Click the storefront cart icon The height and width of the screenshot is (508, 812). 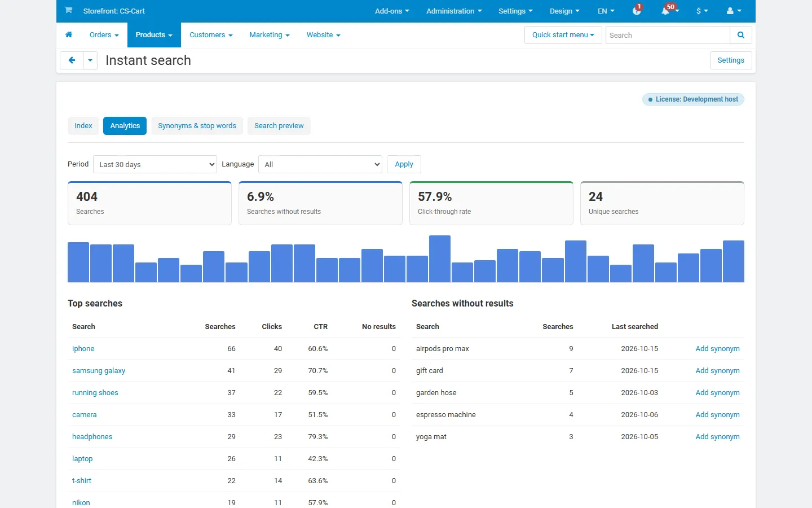click(68, 10)
